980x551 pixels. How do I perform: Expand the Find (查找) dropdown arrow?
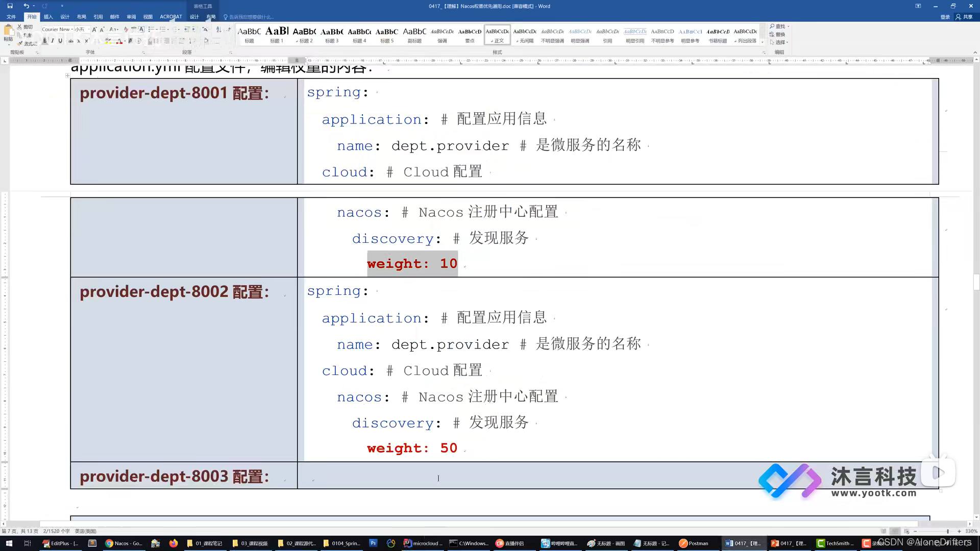pos(789,27)
